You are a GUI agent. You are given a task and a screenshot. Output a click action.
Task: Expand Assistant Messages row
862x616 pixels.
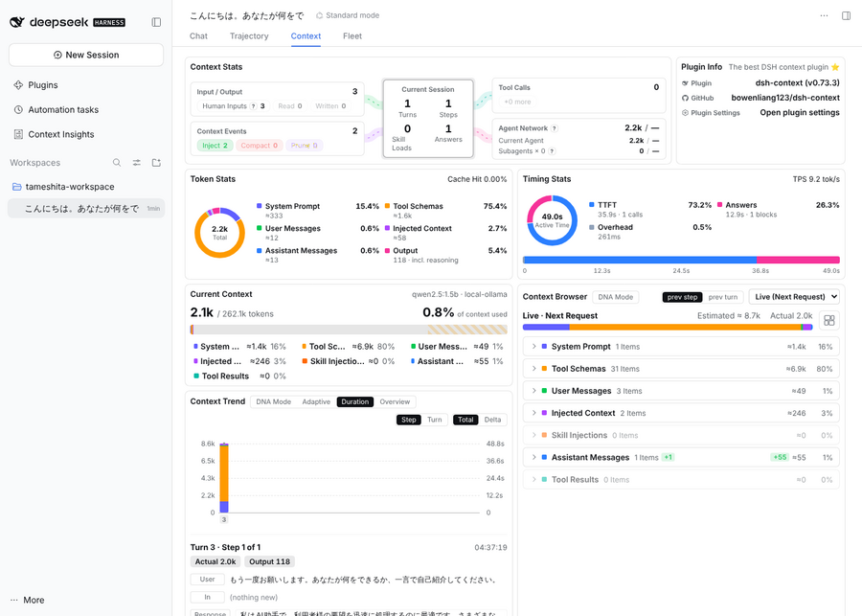pyautogui.click(x=681, y=458)
